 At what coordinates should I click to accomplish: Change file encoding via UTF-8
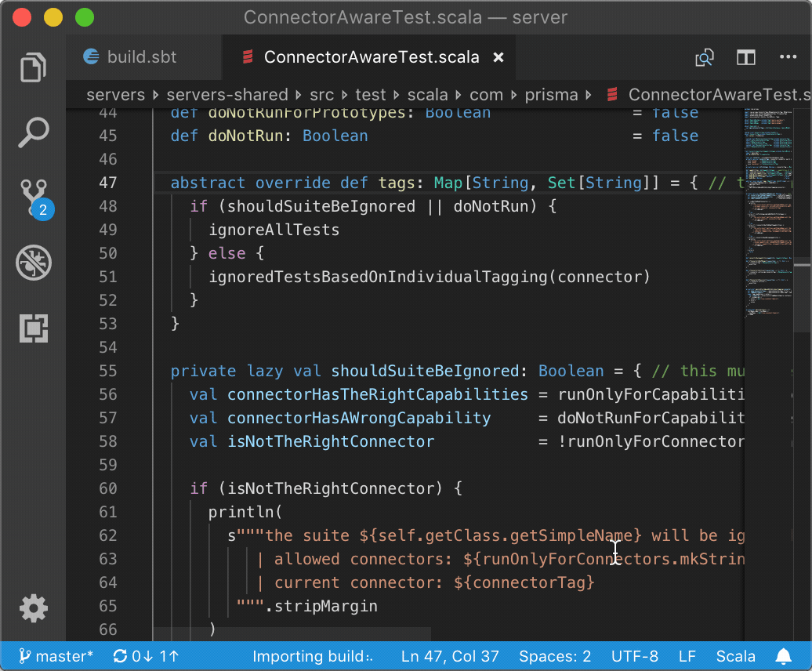634,656
